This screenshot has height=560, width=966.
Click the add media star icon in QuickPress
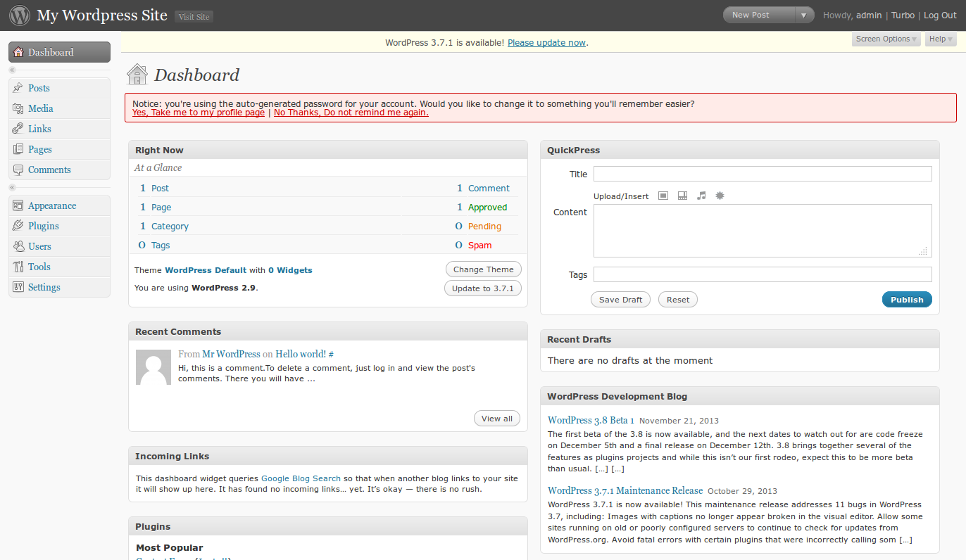[720, 196]
